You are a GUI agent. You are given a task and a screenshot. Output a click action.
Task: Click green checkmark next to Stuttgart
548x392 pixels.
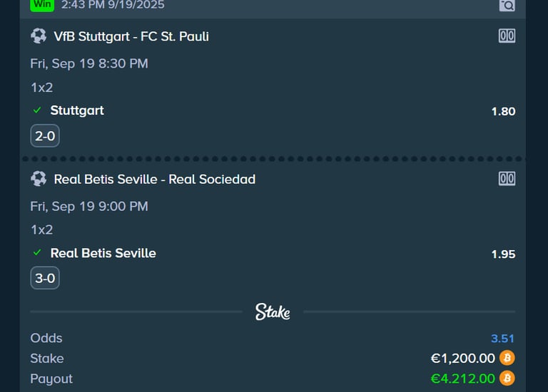[x=37, y=110]
